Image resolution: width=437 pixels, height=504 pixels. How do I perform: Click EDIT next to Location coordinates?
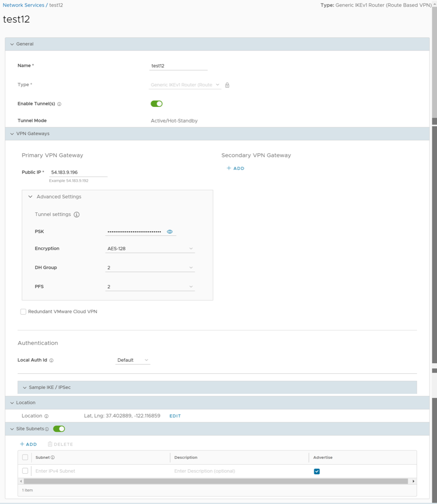175,416
